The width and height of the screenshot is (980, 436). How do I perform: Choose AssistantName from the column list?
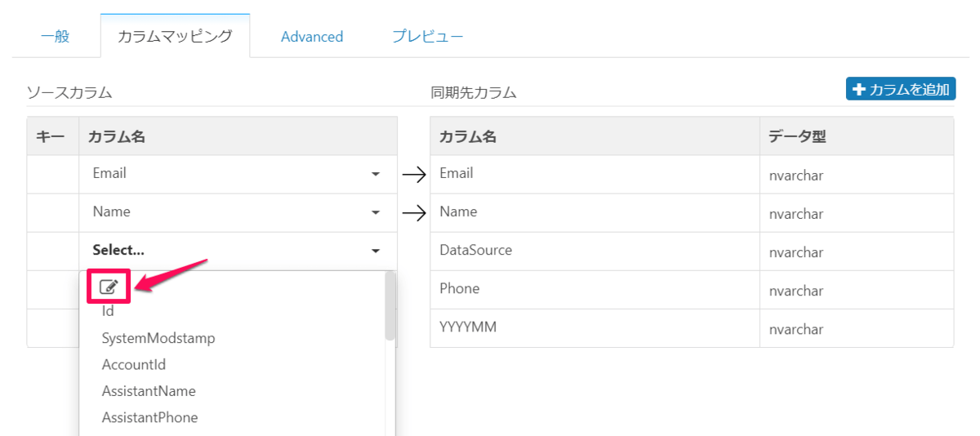coord(149,391)
